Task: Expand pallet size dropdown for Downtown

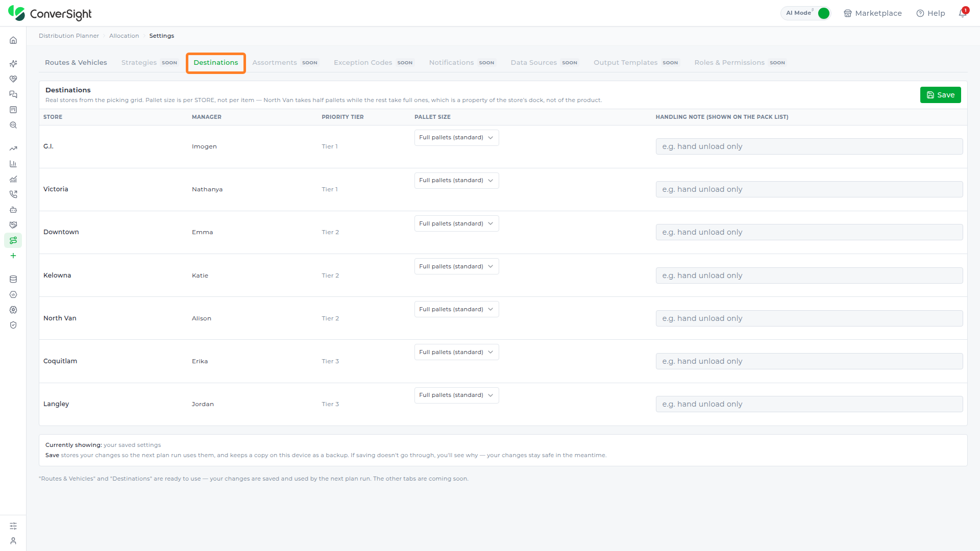Action: tap(456, 223)
